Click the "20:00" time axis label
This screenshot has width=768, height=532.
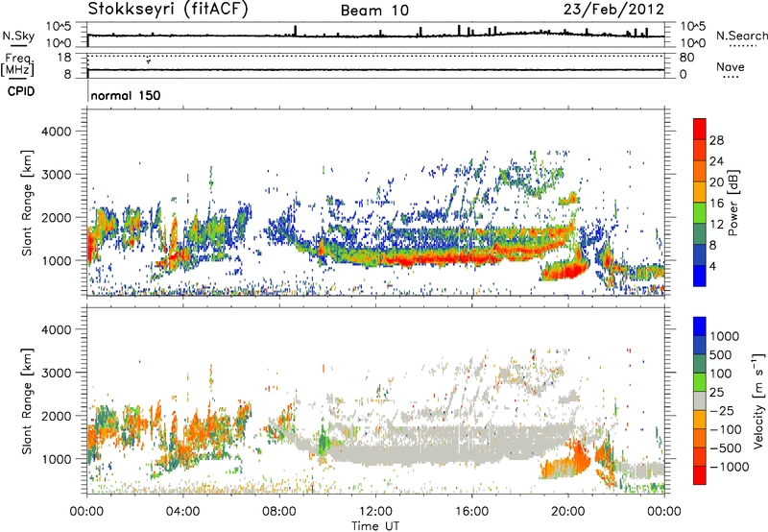click(568, 512)
